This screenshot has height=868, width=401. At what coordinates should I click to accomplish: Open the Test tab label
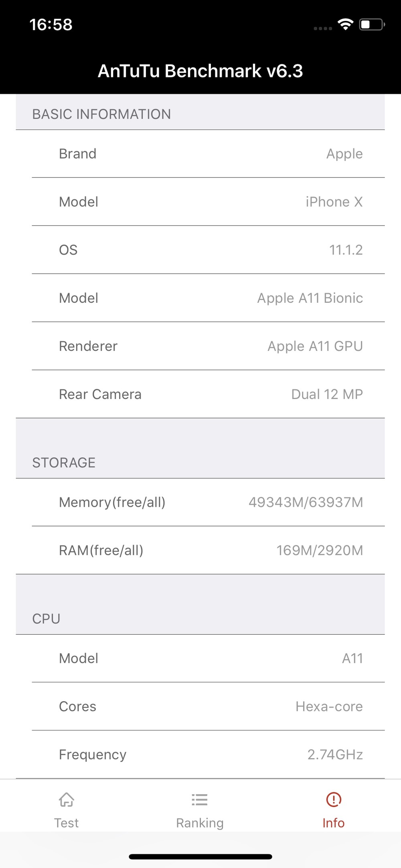pos(67,823)
